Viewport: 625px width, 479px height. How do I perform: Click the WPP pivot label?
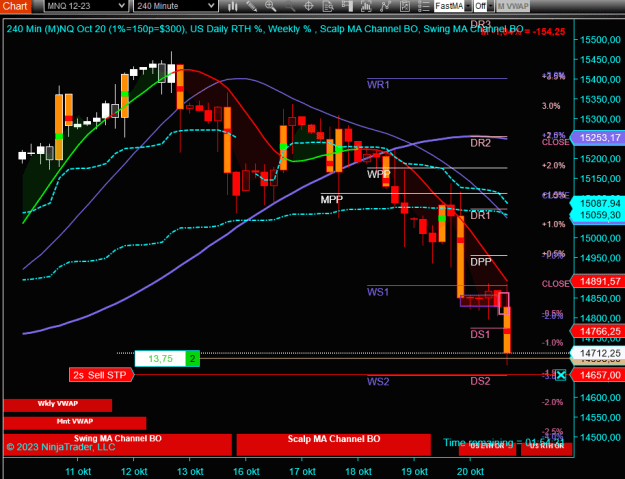tap(378, 174)
